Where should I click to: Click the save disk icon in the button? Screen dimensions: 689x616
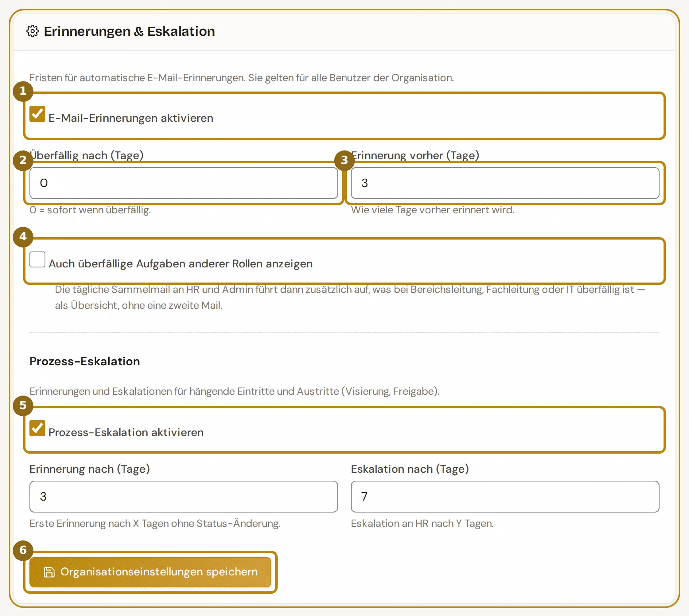[49, 572]
